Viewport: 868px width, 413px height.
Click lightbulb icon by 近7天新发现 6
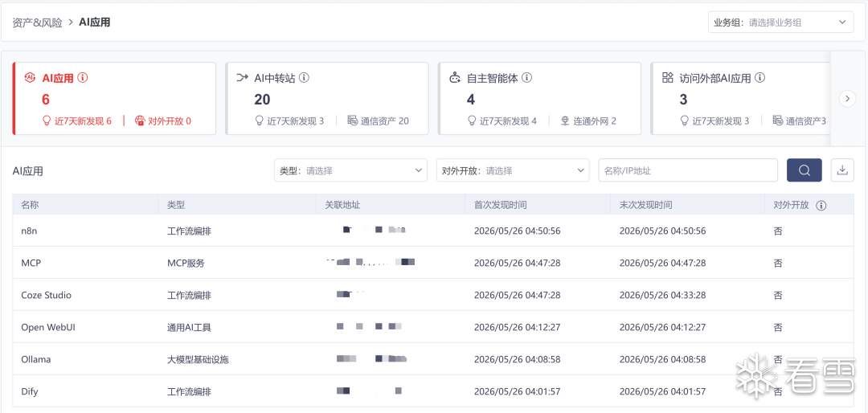click(x=47, y=121)
